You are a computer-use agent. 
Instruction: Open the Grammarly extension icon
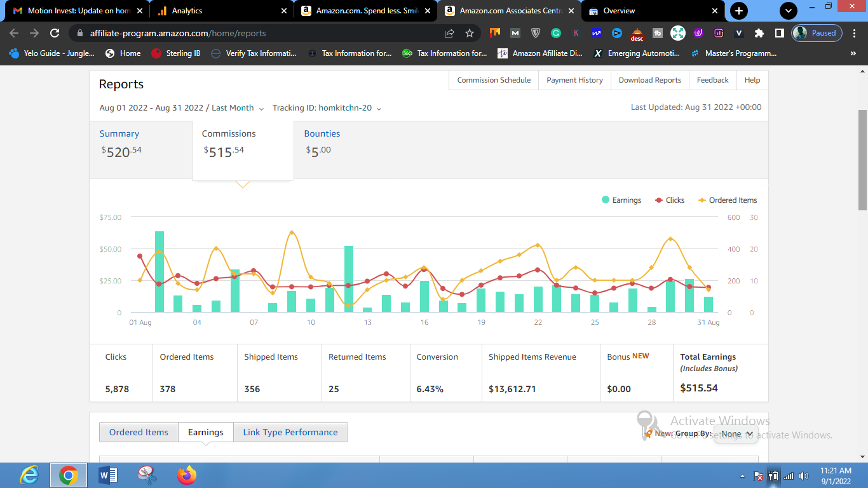pyautogui.click(x=556, y=33)
